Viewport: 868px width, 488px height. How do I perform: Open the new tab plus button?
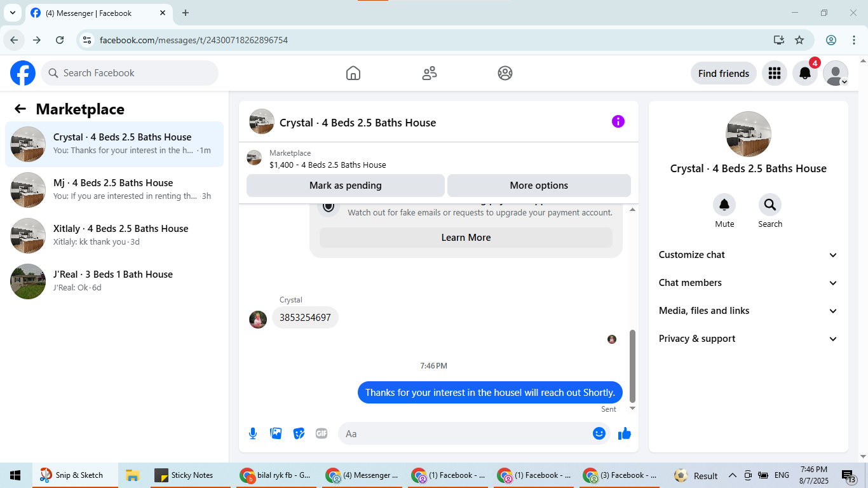click(x=186, y=13)
